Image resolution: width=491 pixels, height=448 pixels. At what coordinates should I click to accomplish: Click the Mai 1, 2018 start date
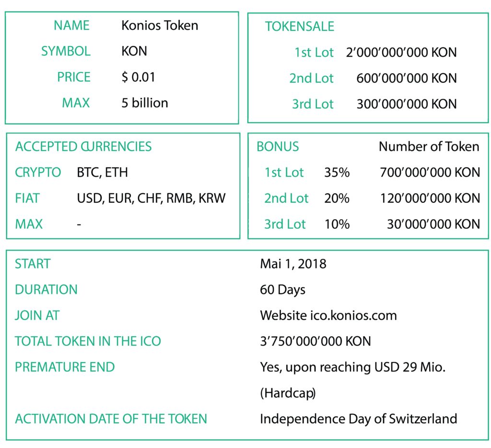coord(293,264)
